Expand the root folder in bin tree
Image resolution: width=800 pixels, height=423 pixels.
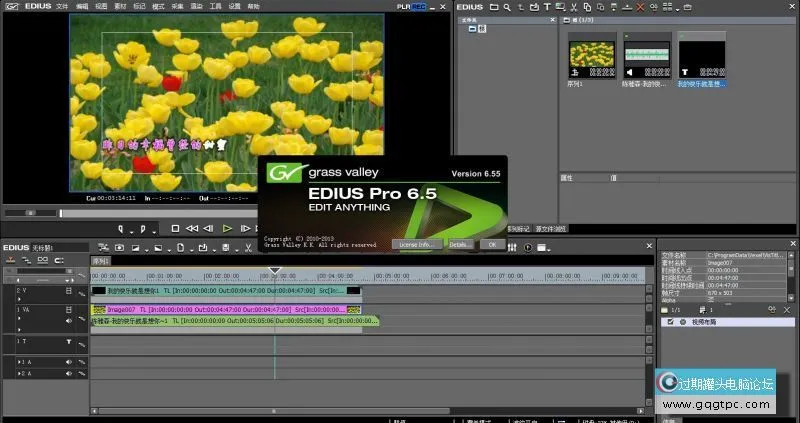click(x=473, y=30)
